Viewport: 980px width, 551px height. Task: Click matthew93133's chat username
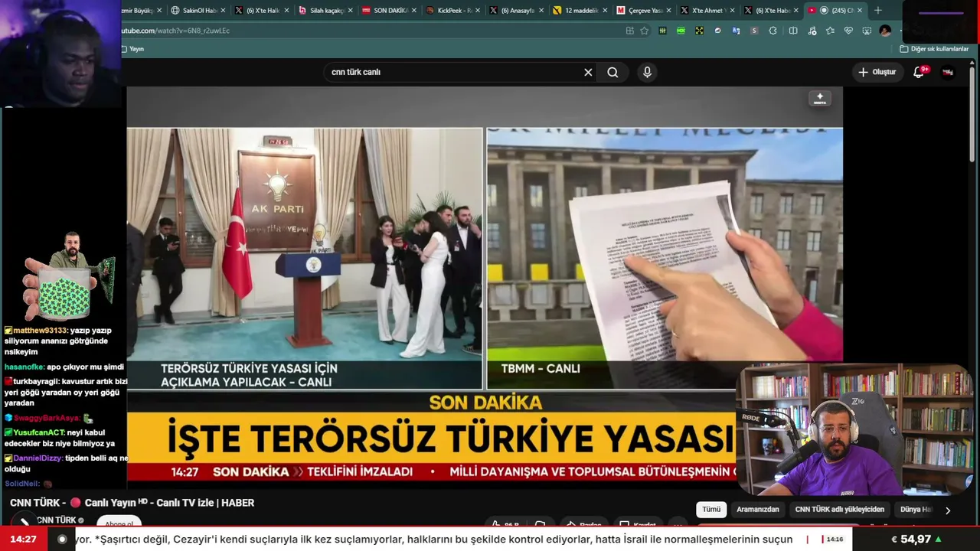[x=40, y=331]
